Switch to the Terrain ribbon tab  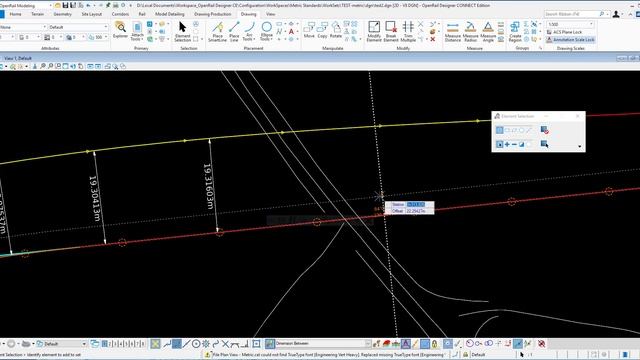(x=38, y=14)
